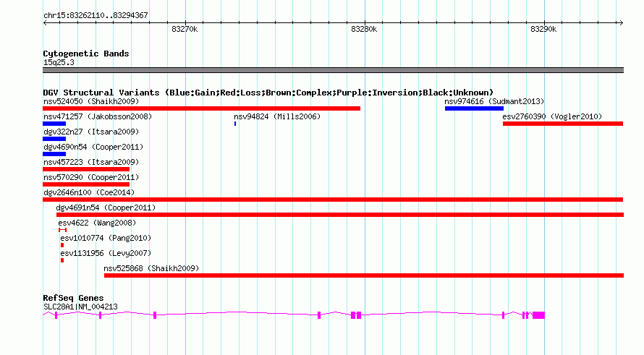Select the esv1131956 (Levy2007) label
The height and width of the screenshot is (355, 644).
pyautogui.click(x=106, y=253)
